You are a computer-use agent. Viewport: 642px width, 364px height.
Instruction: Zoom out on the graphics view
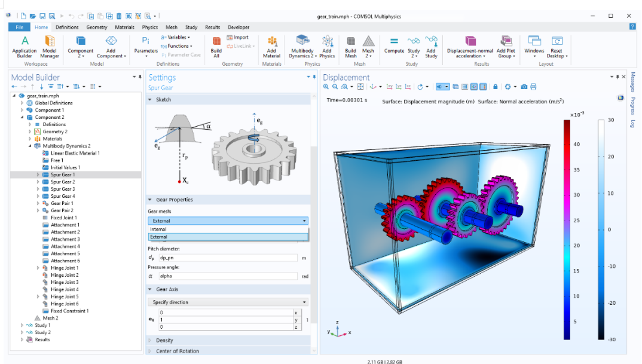tap(335, 87)
